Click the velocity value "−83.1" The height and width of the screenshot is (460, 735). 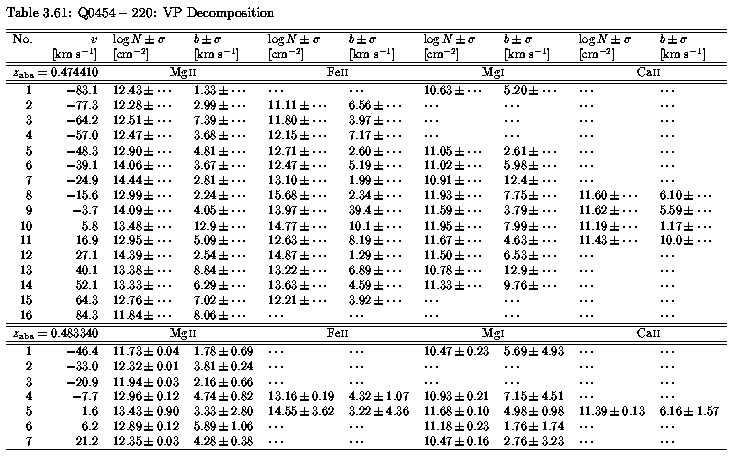[82, 90]
